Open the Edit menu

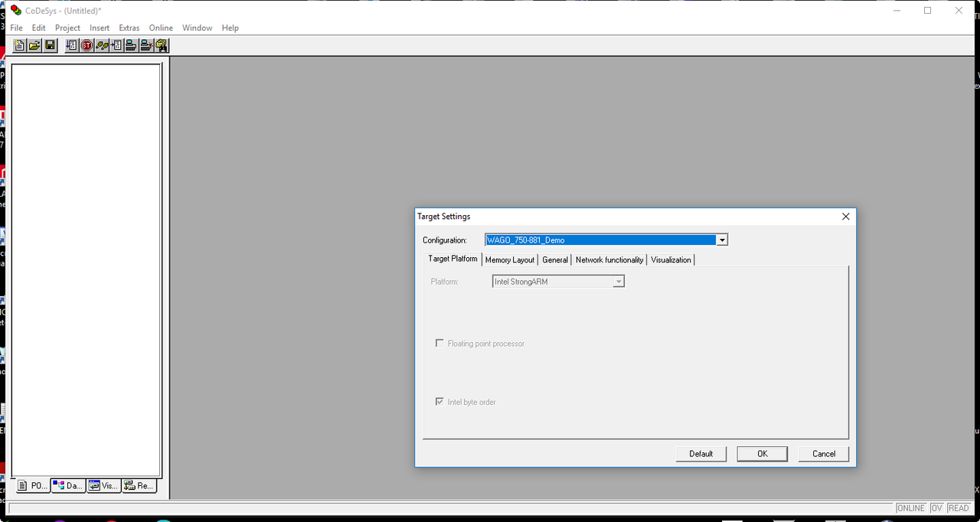click(39, 28)
